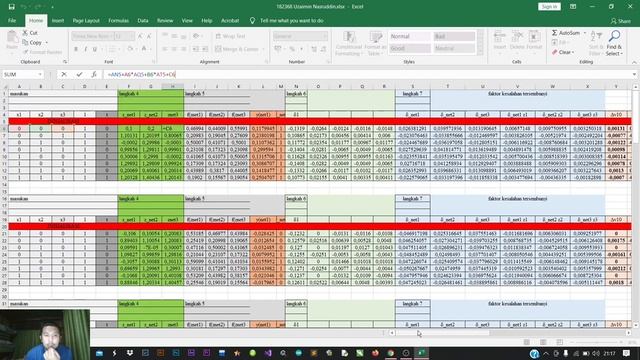Click the Copy command

pyautogui.click(x=32, y=42)
